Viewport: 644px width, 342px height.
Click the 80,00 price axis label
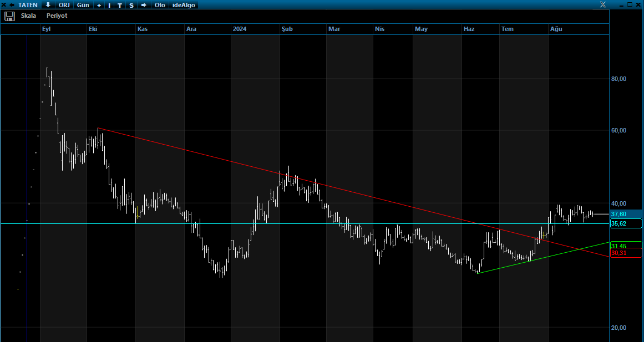point(618,78)
